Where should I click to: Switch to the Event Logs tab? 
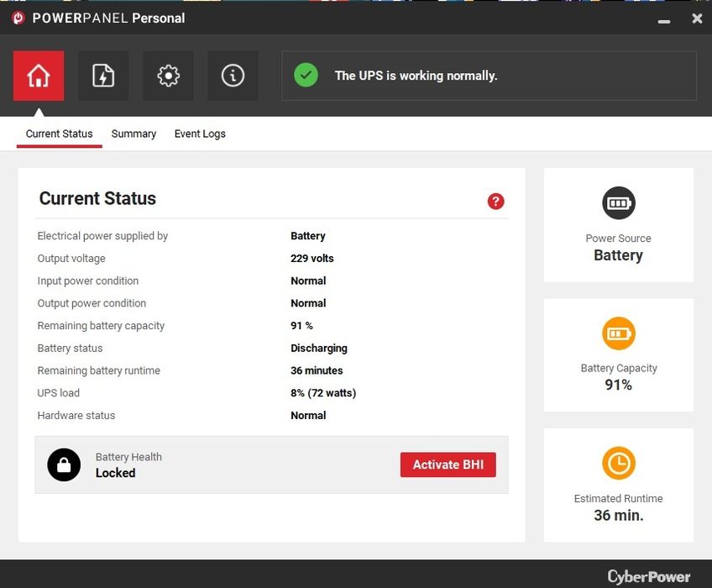(200, 134)
